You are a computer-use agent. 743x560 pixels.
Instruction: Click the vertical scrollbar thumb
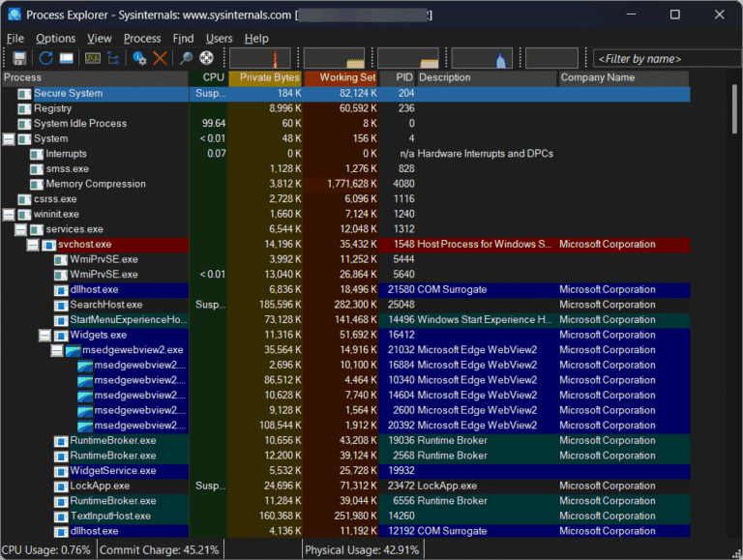pos(734,109)
